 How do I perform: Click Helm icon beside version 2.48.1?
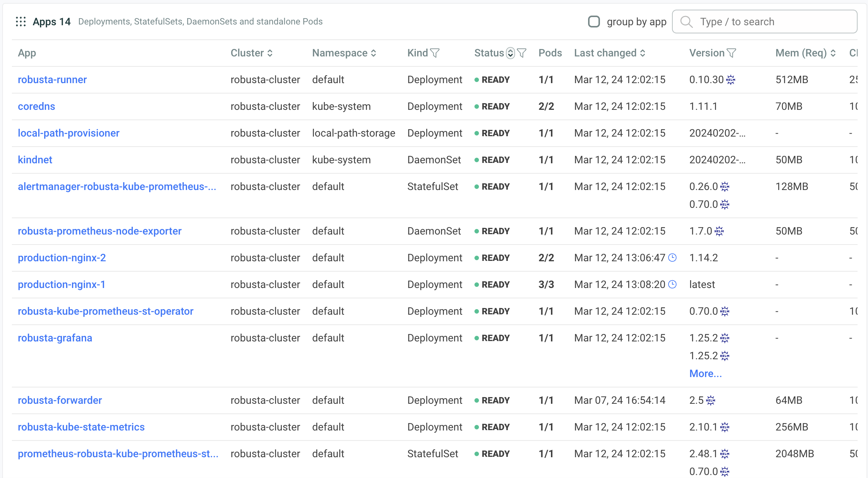(725, 454)
